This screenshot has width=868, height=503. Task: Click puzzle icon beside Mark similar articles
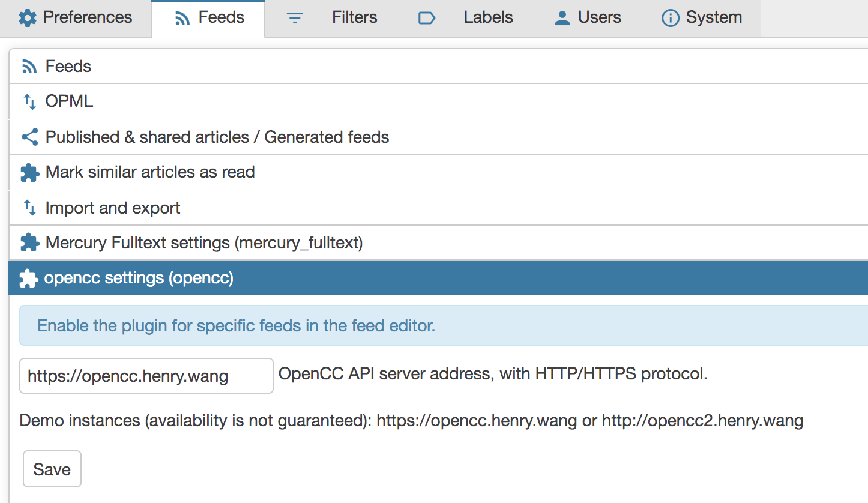(29, 173)
